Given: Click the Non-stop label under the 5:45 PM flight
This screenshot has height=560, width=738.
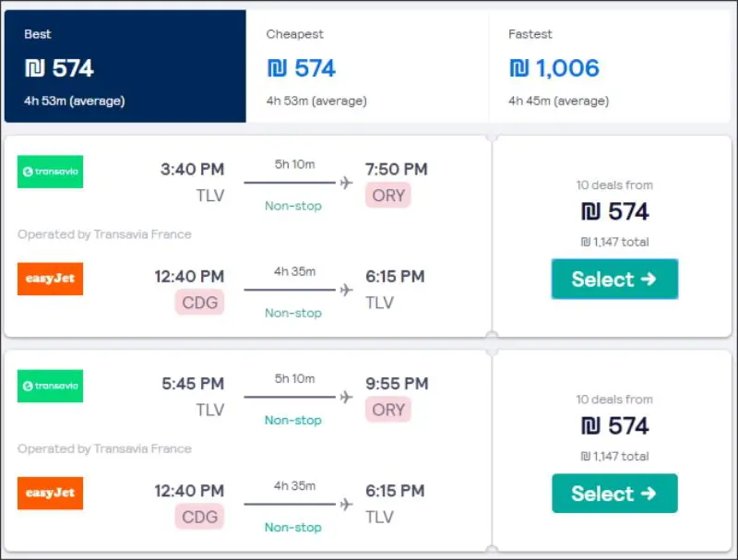Looking at the screenshot, I should [293, 420].
